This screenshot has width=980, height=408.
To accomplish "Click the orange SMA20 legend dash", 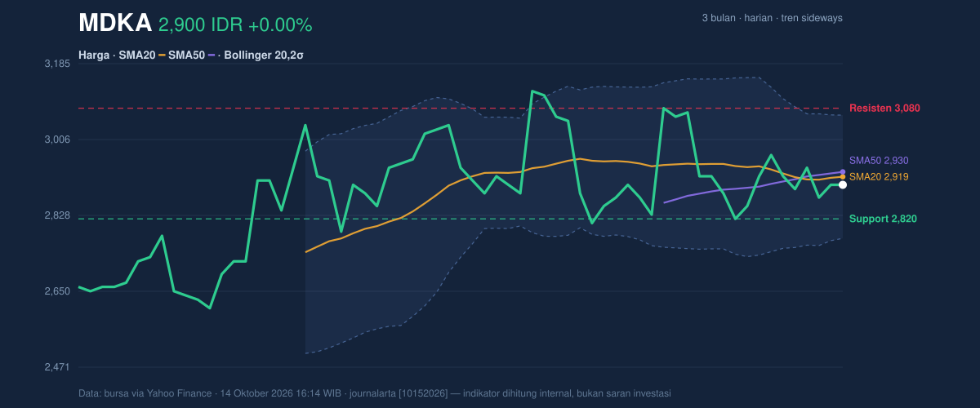I will [162, 55].
